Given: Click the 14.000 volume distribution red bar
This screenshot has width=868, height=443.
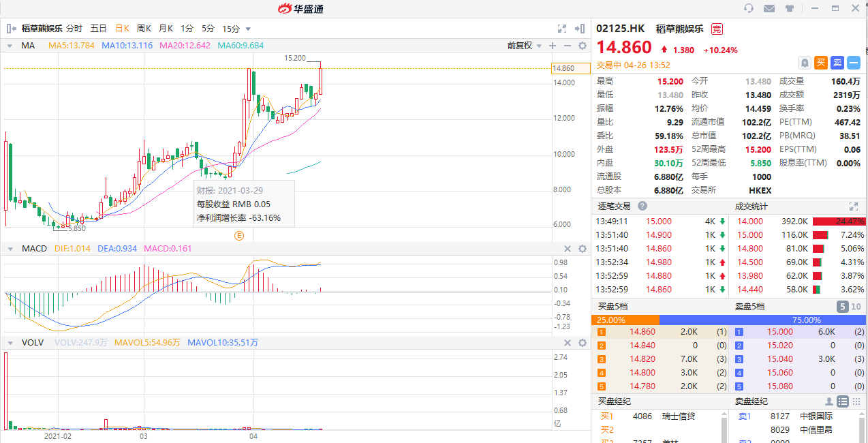Looking at the screenshot, I should click(x=838, y=221).
